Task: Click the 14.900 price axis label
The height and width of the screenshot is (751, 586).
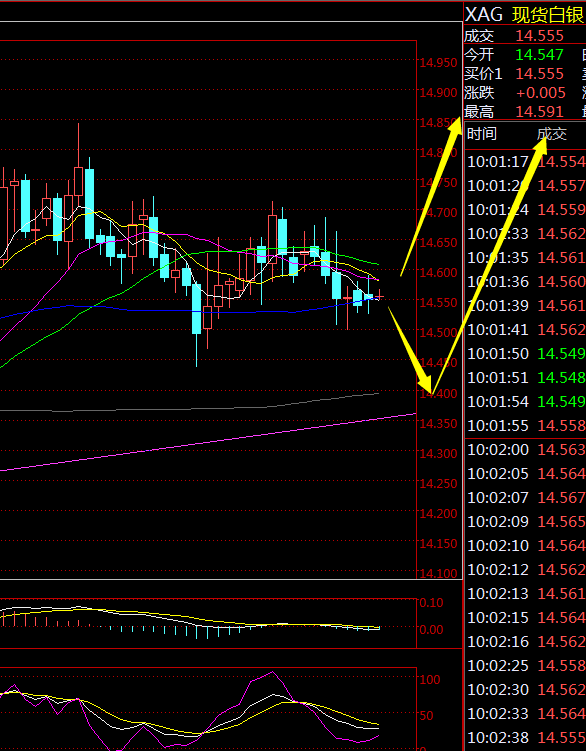Action: pos(438,92)
